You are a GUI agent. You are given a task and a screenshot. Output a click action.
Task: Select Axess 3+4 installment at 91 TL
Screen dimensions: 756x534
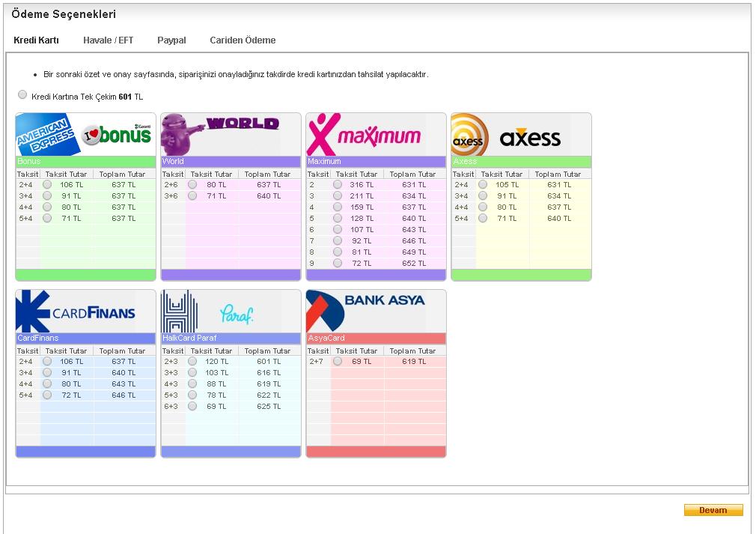click(483, 195)
